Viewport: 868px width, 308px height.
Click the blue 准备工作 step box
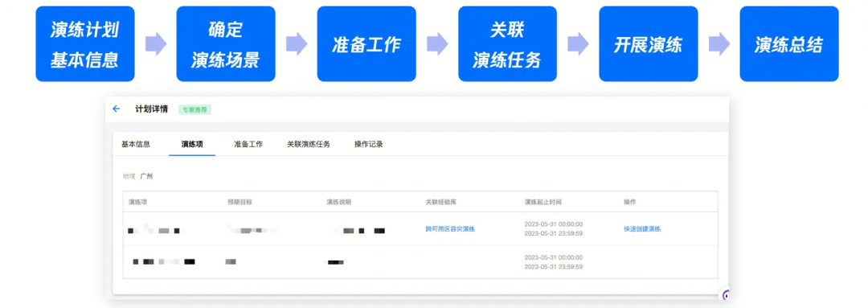366,43
